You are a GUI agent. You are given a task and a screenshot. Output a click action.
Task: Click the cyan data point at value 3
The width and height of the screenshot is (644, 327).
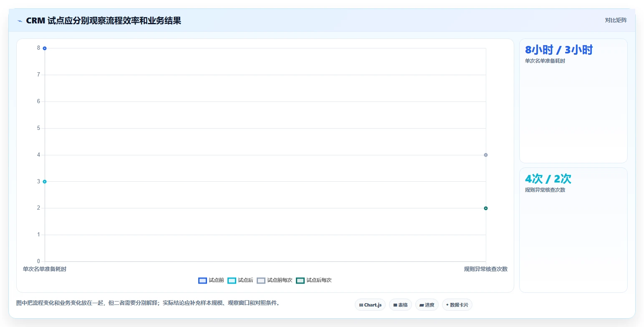45,182
